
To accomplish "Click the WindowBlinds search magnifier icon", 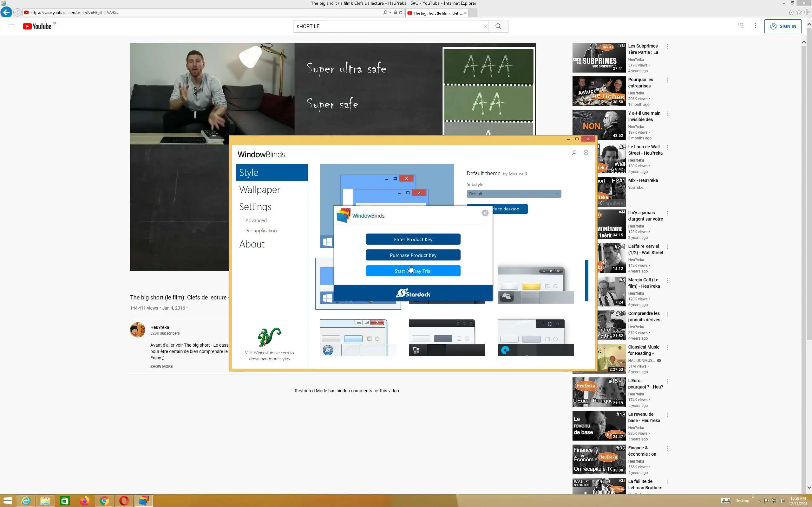I will (574, 152).
